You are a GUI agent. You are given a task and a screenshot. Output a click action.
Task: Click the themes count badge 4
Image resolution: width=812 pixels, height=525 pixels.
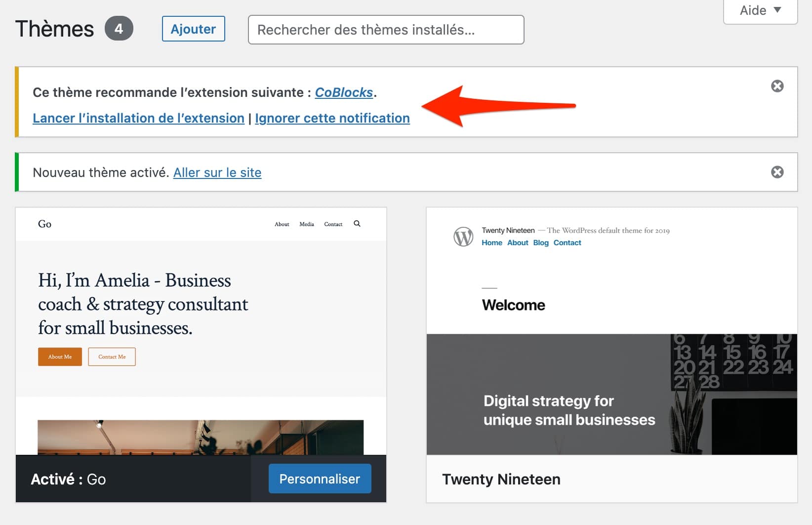click(119, 29)
